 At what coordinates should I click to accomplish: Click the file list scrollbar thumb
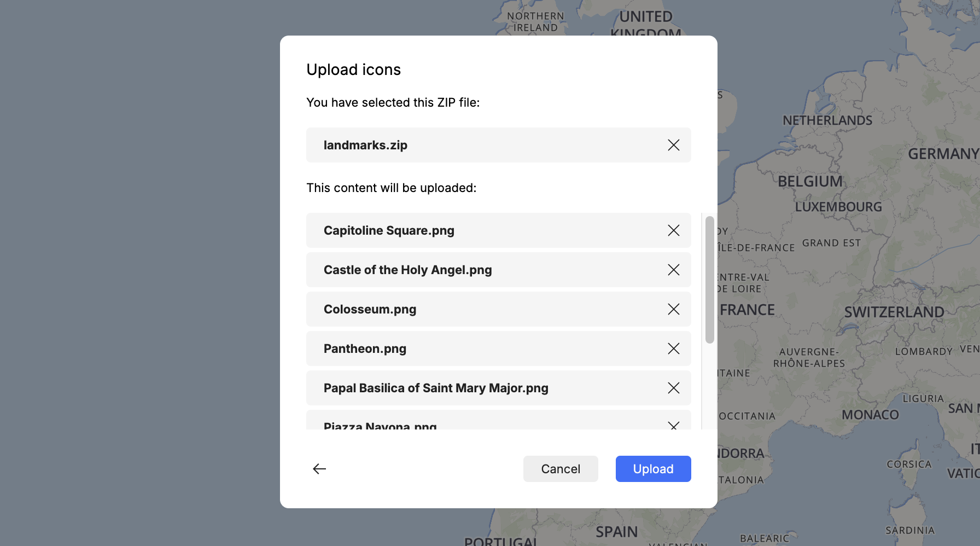tap(709, 279)
